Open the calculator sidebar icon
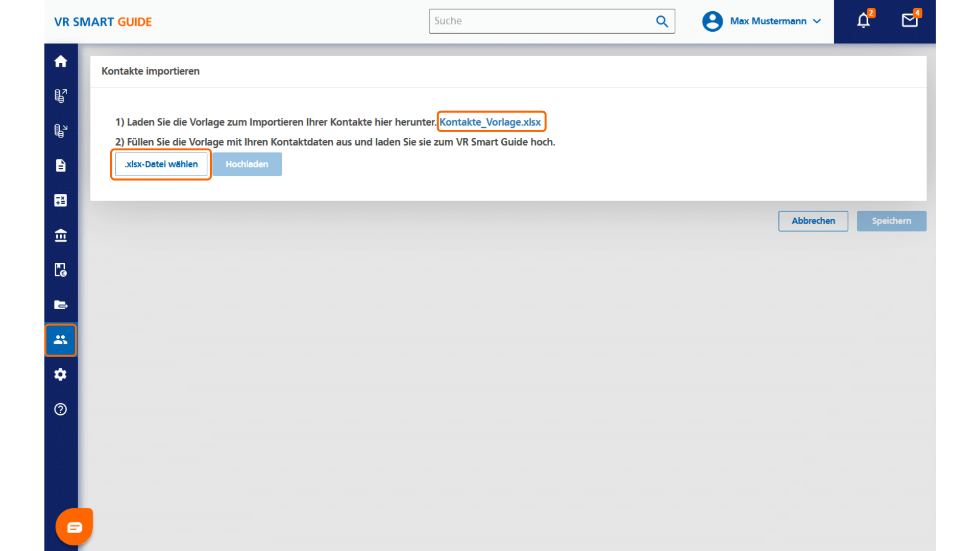 (x=61, y=201)
